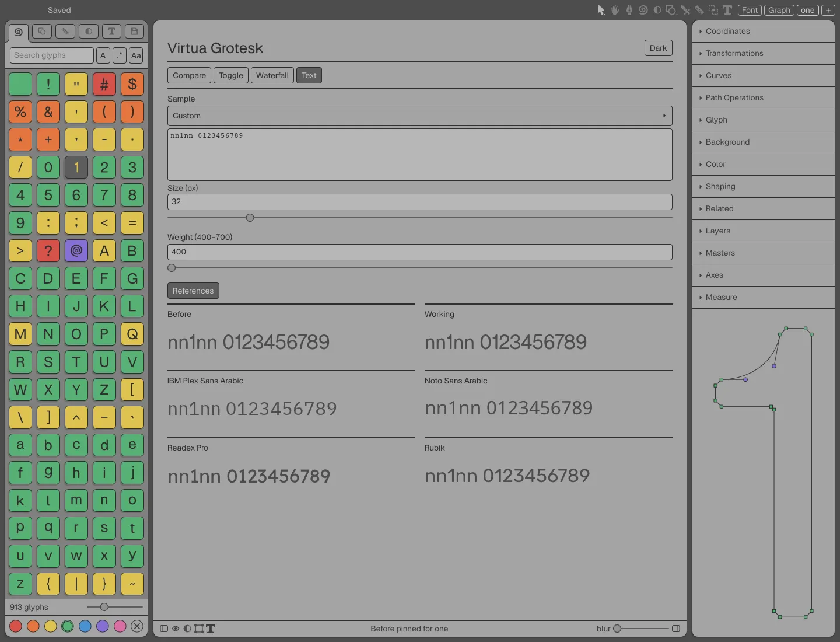This screenshot has width=840, height=642.
Task: Open the Custom sample dropdown
Action: click(420, 116)
